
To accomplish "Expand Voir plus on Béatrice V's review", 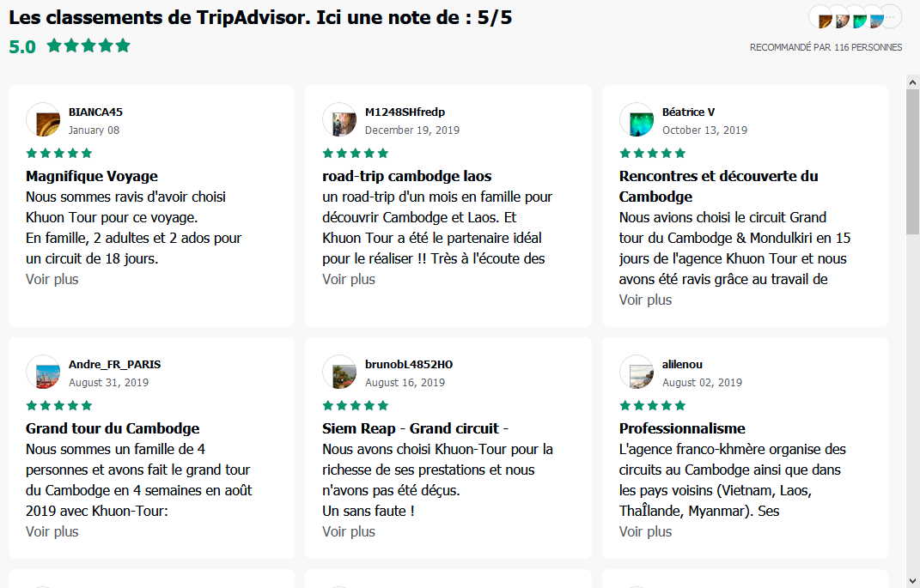I will coord(645,300).
